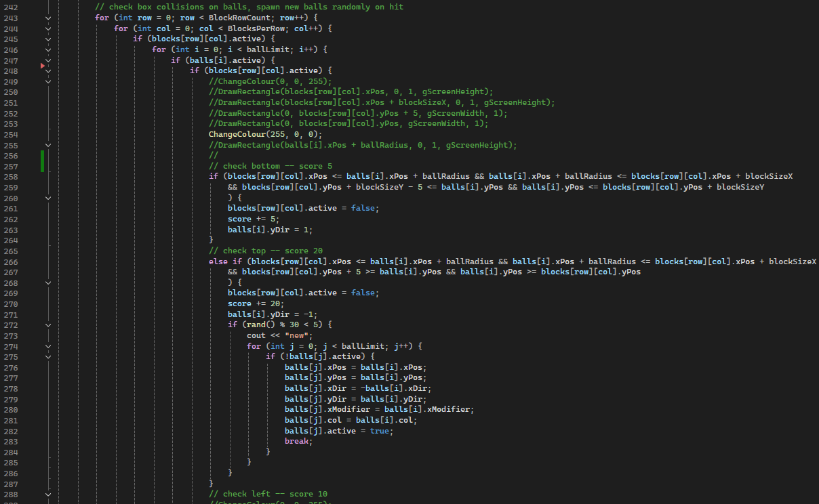Collapse the check-left section at line 288
Image resolution: width=819 pixels, height=504 pixels.
(x=48, y=495)
